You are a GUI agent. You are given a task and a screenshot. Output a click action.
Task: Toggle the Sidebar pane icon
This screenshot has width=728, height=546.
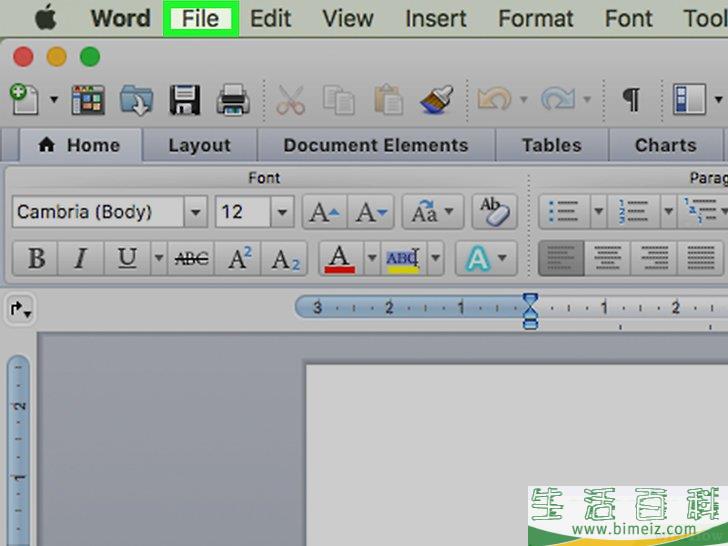(690, 99)
